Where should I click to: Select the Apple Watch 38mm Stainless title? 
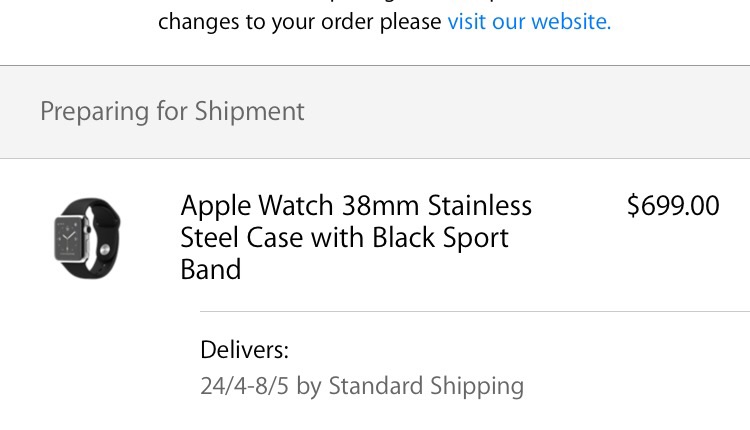coord(356,237)
